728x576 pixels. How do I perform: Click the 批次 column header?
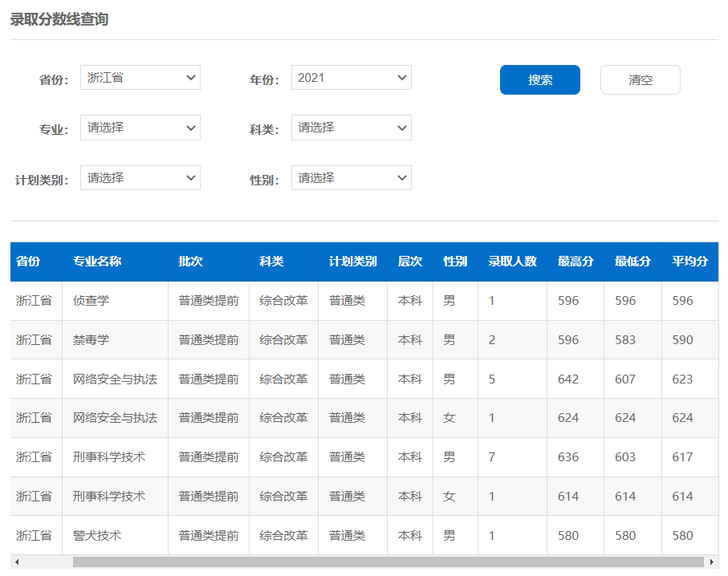point(191,262)
